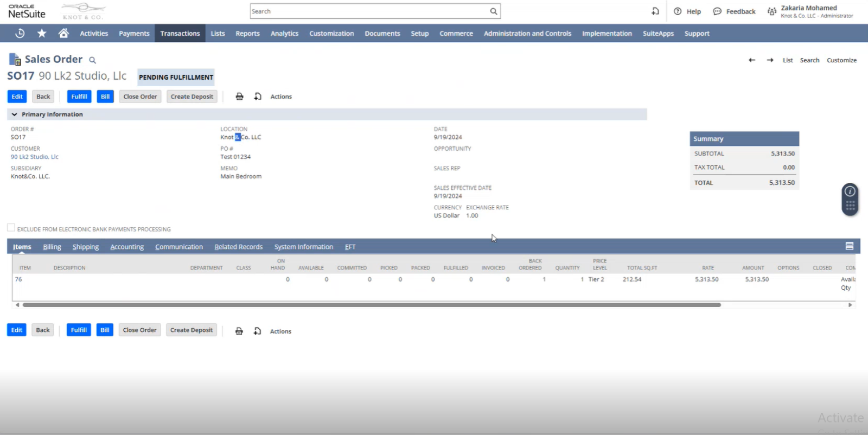Click the items horizontal scrollbar
The height and width of the screenshot is (435, 868).
(371, 305)
